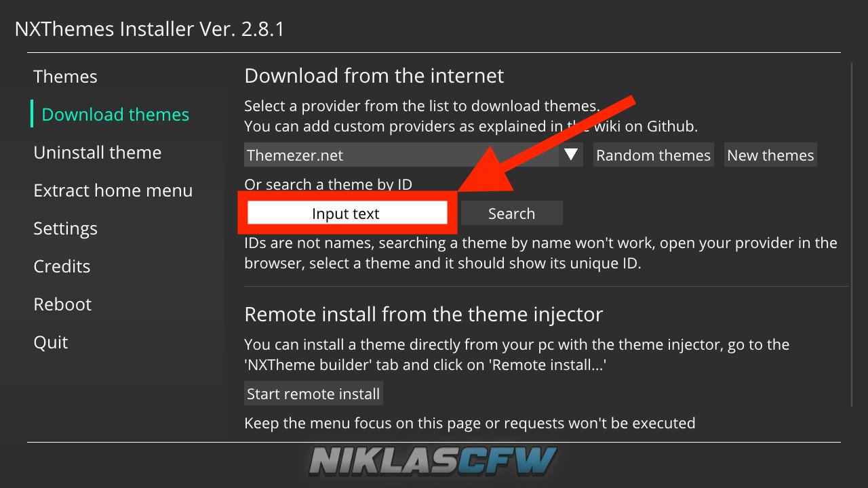Click the NiklasCFW logo

coord(434,462)
